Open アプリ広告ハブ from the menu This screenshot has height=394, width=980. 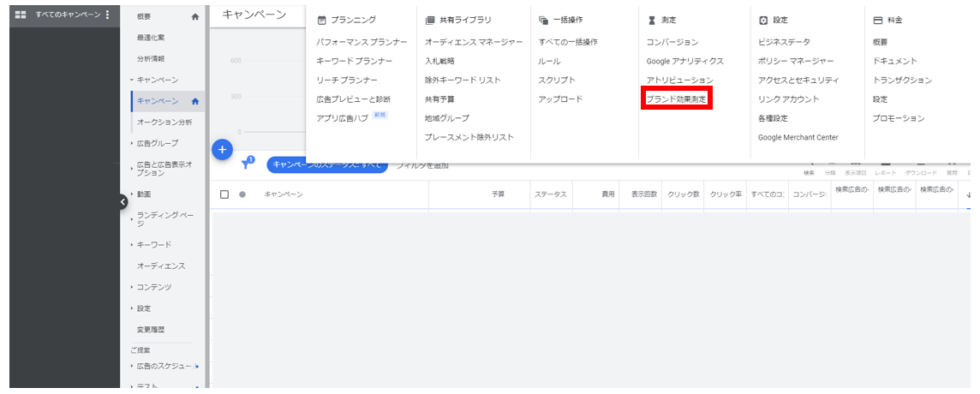coord(343,118)
